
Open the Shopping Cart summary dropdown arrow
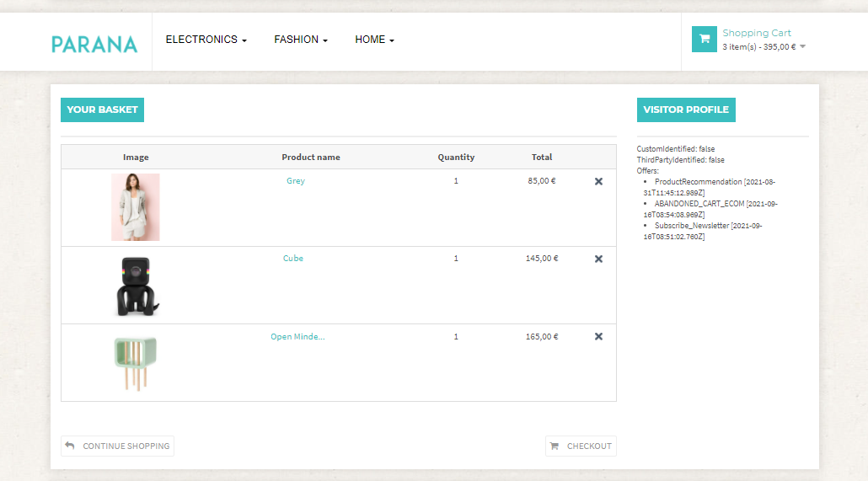pyautogui.click(x=802, y=47)
